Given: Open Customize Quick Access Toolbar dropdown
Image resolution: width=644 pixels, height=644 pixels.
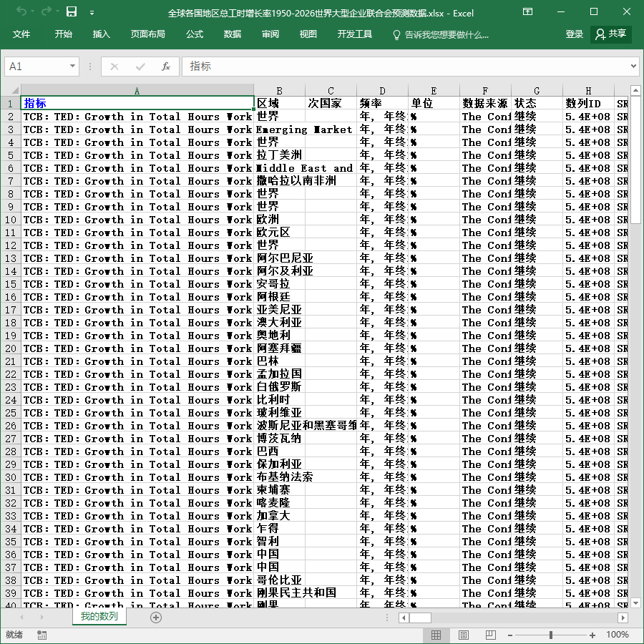Looking at the screenshot, I should pyautogui.click(x=92, y=13).
